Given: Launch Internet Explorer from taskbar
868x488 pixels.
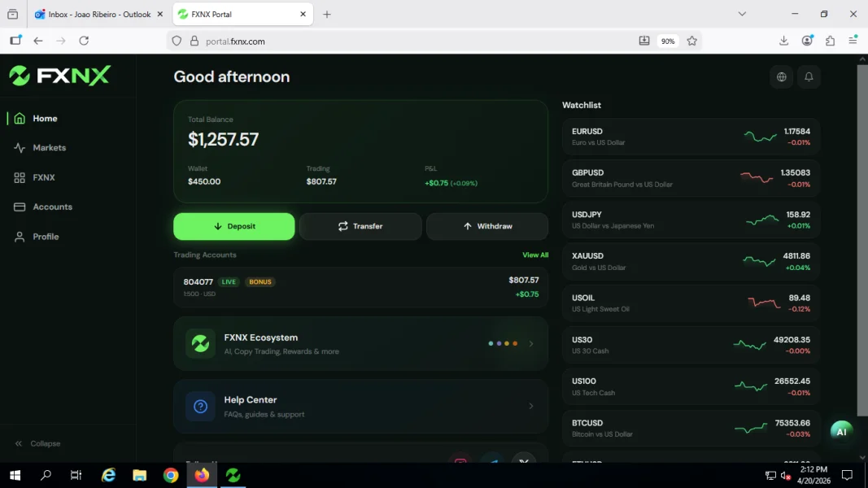Looking at the screenshot, I should click(x=108, y=475).
